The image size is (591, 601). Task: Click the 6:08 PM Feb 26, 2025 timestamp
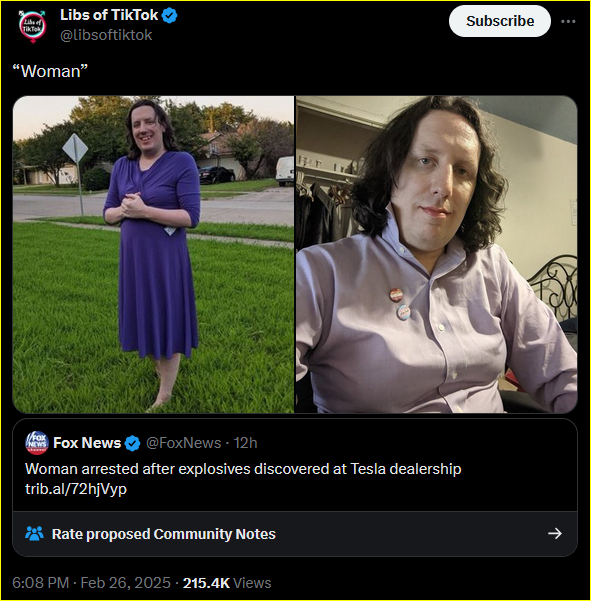click(91, 583)
